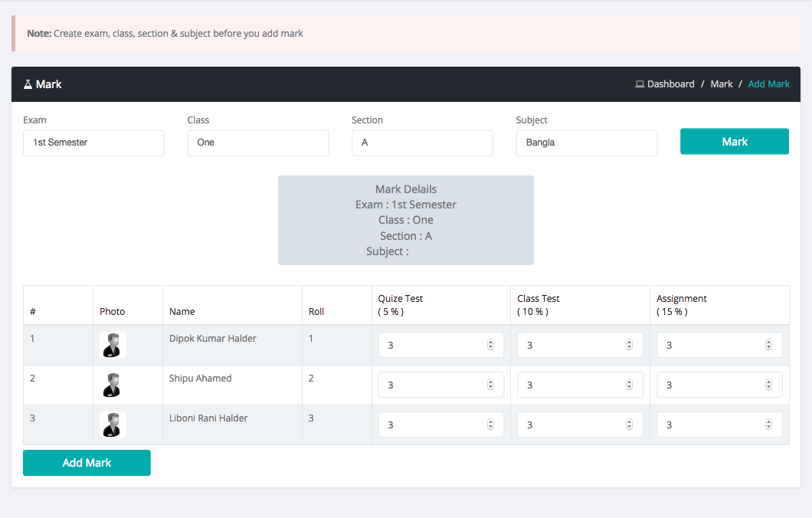Open the Subject dropdown showing Bangla

586,143
